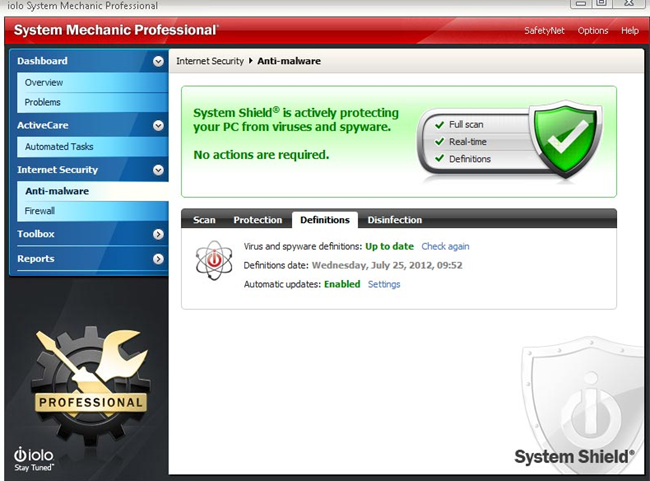This screenshot has height=481, width=650.
Task: Open the Problems page
Action: coord(92,102)
